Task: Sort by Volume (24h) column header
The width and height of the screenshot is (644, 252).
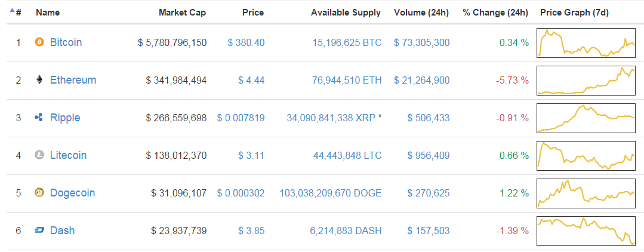Action: (421, 12)
